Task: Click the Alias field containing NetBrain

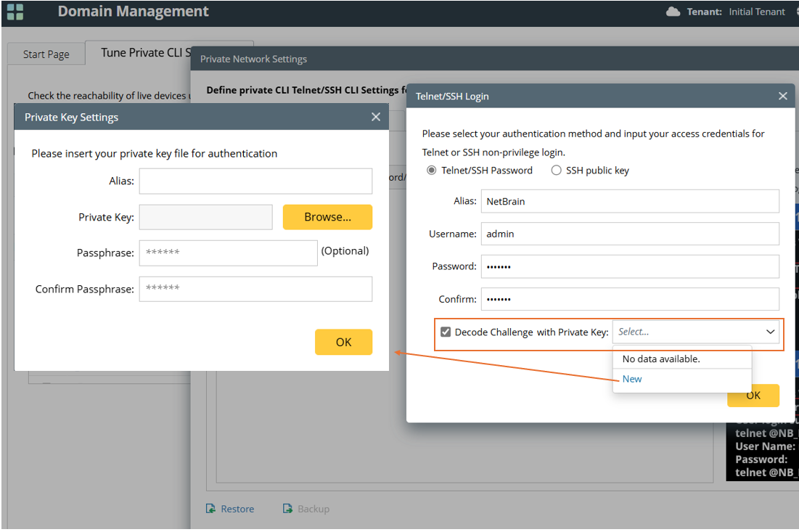Action: [x=629, y=201]
